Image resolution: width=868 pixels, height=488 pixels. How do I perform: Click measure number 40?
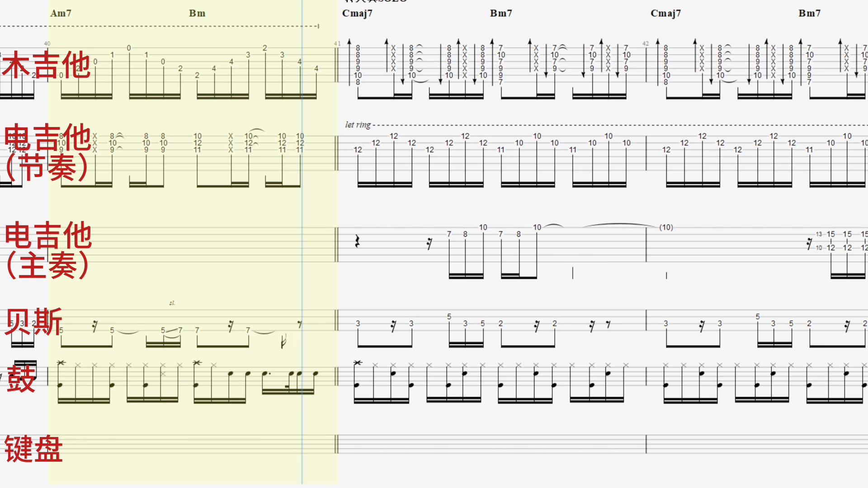click(x=47, y=43)
